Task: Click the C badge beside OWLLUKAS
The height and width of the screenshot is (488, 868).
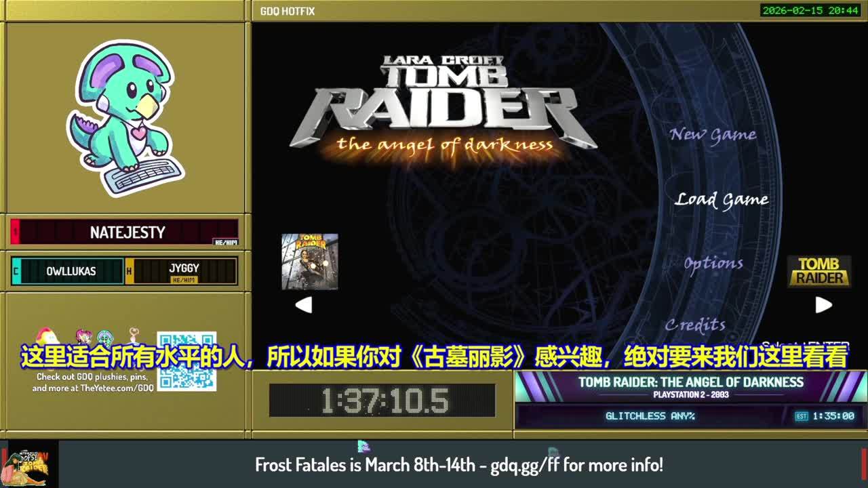Action: point(16,271)
